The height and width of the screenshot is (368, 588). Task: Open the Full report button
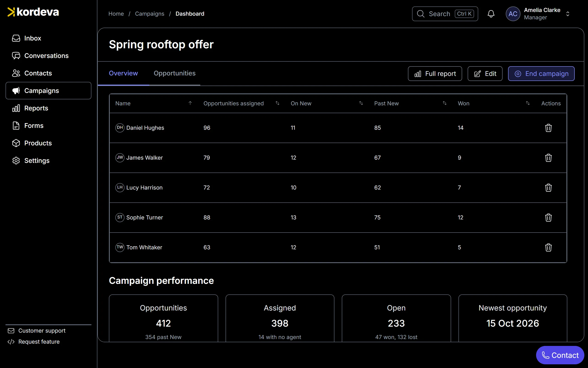coord(435,74)
